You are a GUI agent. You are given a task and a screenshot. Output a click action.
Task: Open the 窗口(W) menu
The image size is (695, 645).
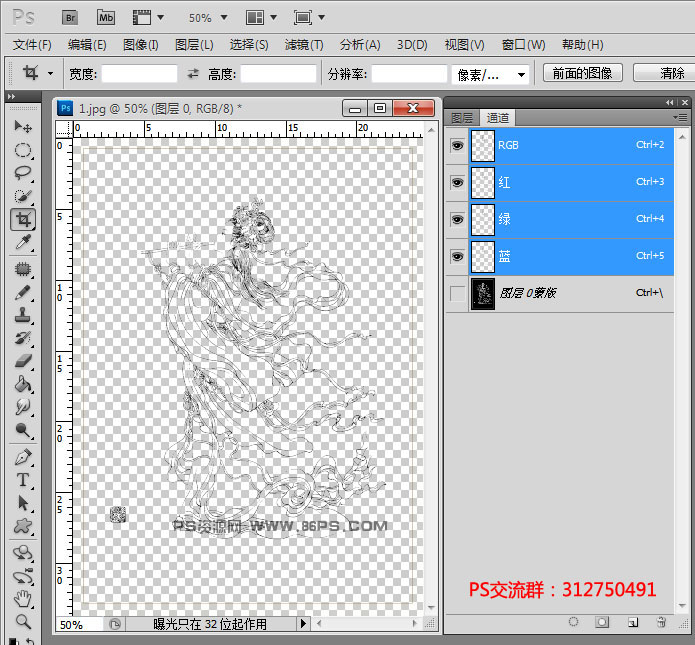(523, 45)
